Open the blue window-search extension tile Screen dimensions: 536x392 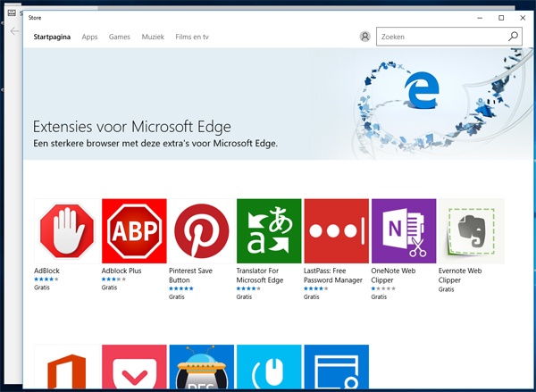337,366
